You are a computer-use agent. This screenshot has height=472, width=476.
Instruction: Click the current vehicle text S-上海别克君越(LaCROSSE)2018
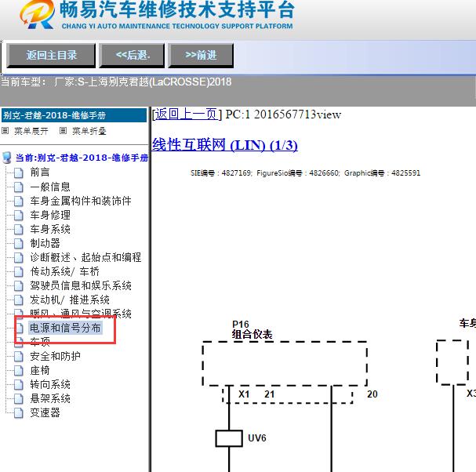point(154,82)
